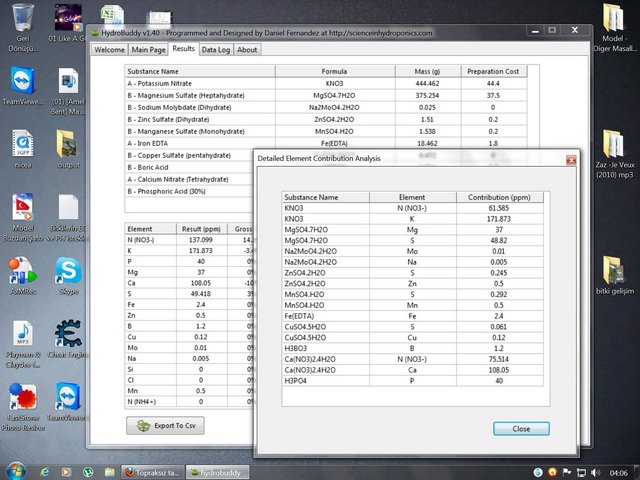Select 'A - Iron EDTA' row
Screen dimensions: 640x480
(x=326, y=143)
